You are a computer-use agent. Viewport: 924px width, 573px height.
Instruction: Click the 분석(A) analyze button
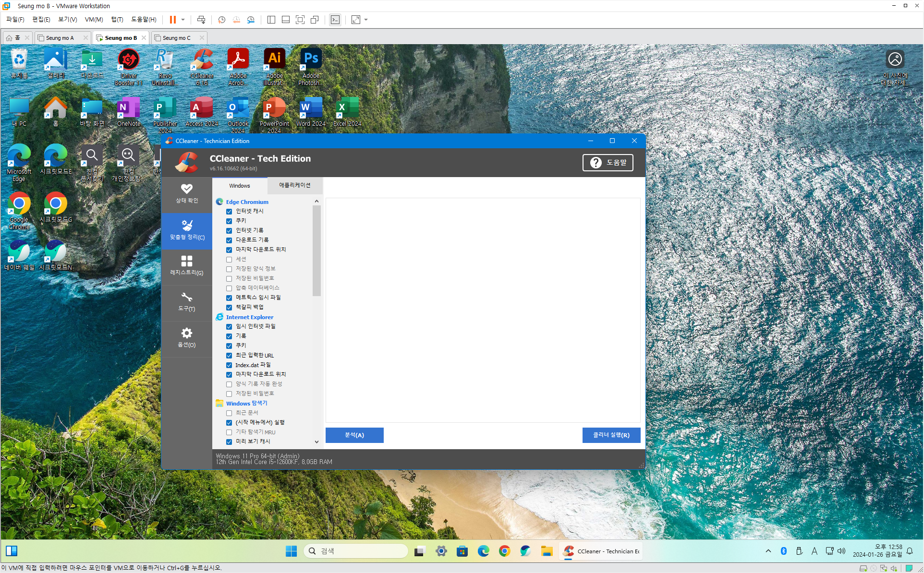click(x=354, y=435)
